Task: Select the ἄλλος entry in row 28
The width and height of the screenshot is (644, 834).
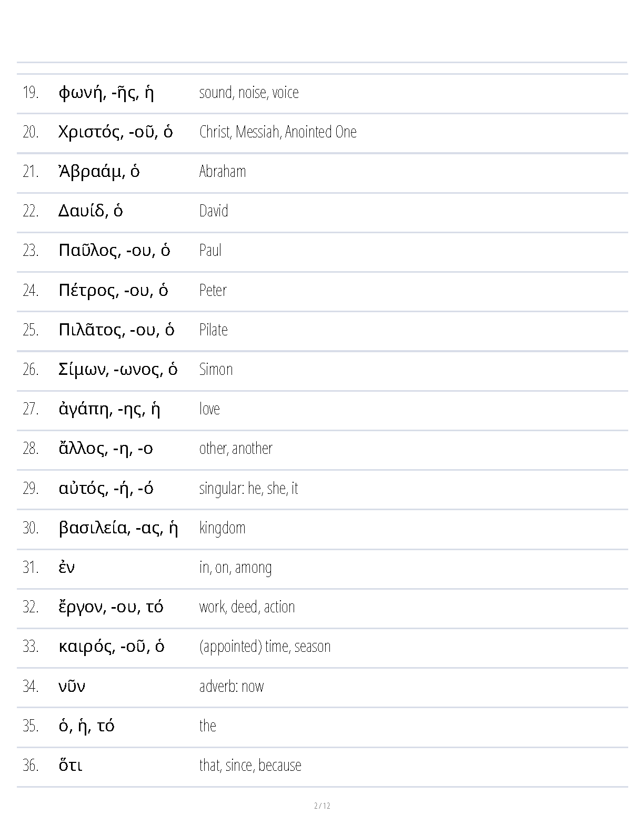Action: pyautogui.click(x=106, y=449)
